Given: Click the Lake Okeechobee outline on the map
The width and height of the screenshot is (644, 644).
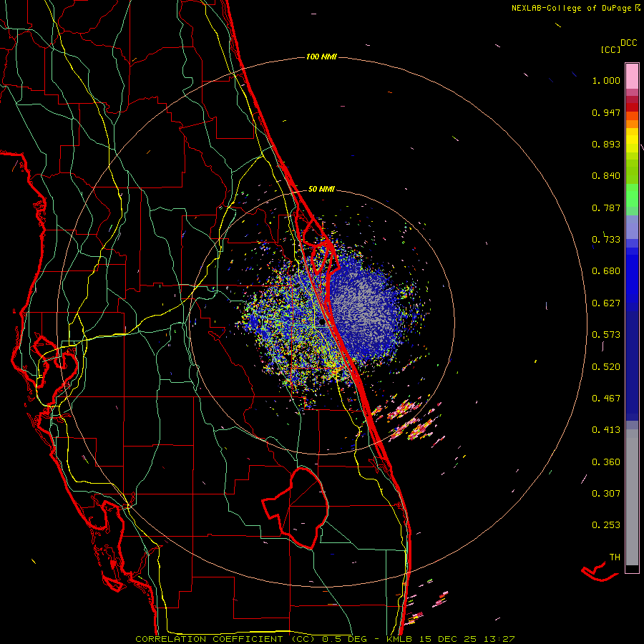Looking at the screenshot, I should (x=296, y=507).
